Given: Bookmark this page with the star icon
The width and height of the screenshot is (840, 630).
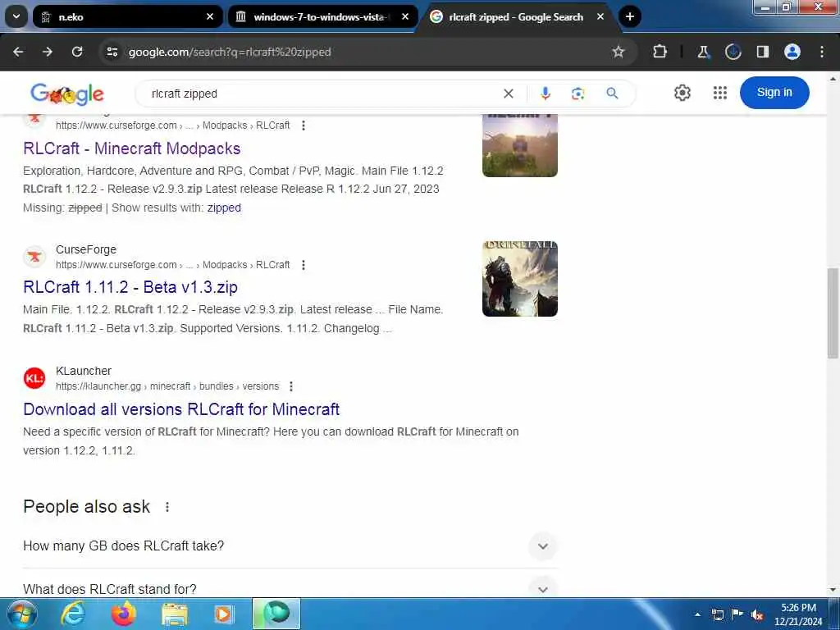Looking at the screenshot, I should [x=619, y=52].
